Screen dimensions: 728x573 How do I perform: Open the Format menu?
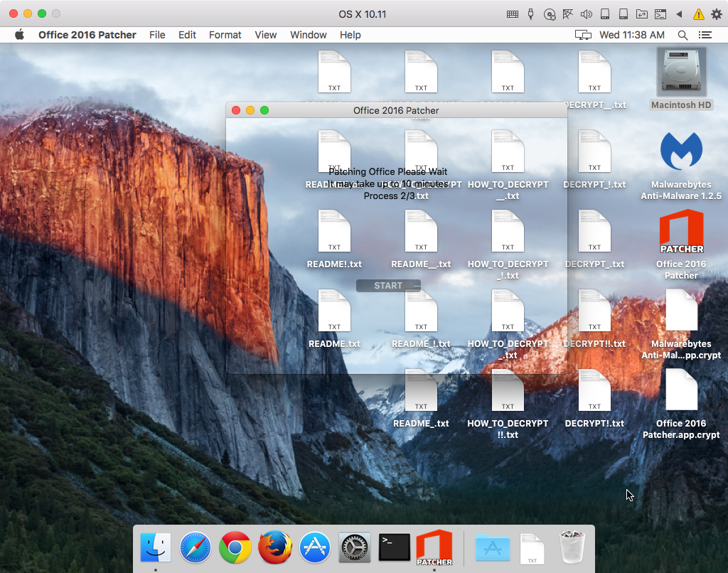click(x=225, y=35)
